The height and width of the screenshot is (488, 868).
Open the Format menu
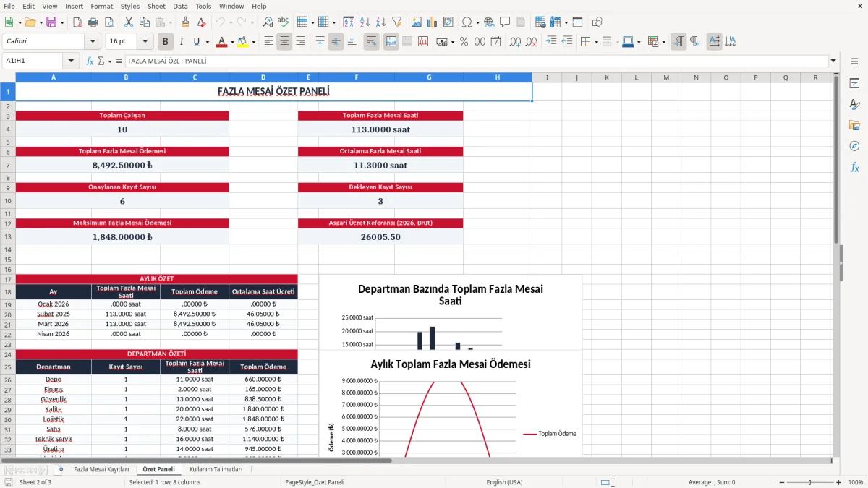click(102, 6)
